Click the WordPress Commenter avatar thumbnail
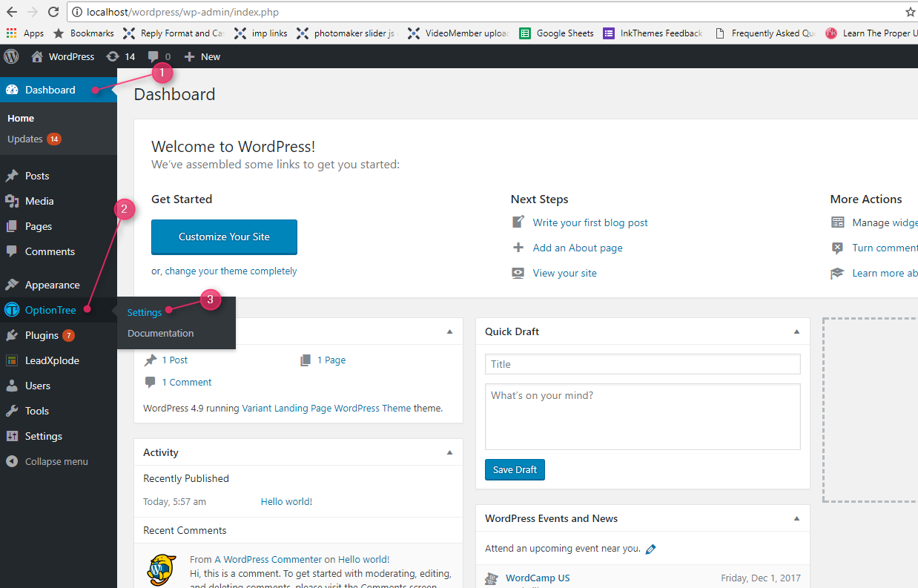This screenshot has width=918, height=588. [162, 570]
